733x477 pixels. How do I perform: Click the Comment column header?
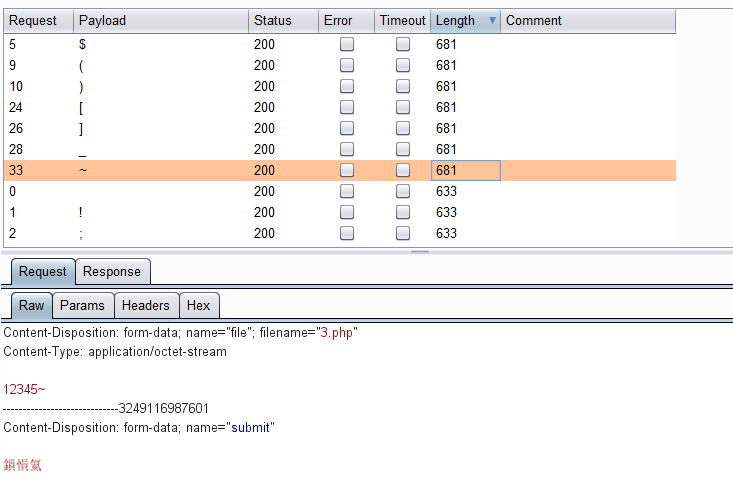[588, 21]
